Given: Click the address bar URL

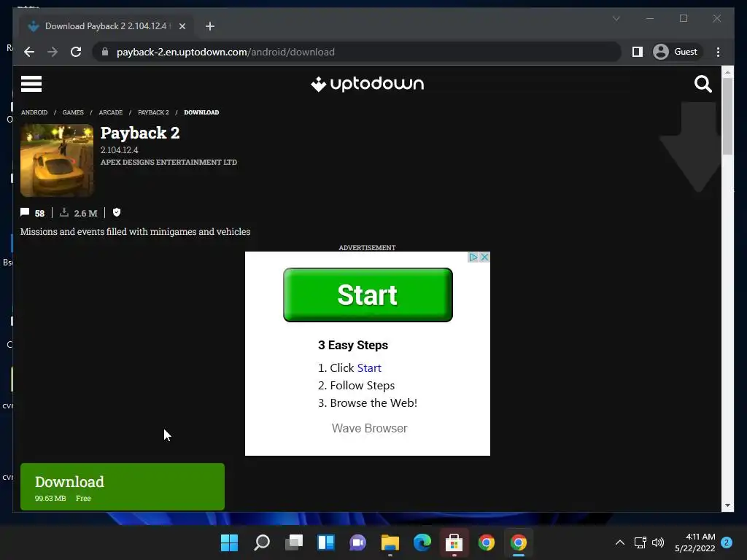Looking at the screenshot, I should coord(225,52).
